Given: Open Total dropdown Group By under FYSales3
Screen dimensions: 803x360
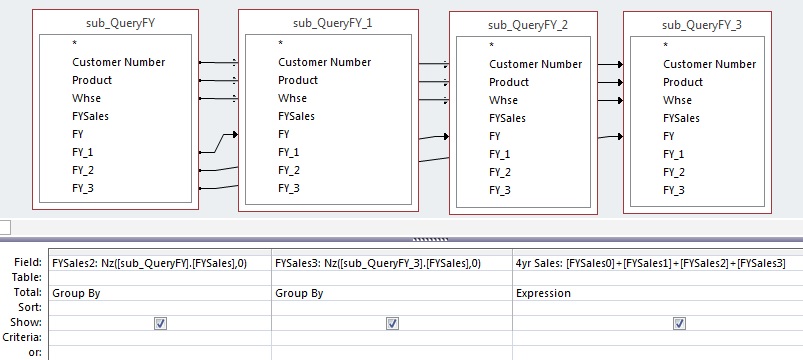Looking at the screenshot, I should [x=392, y=293].
